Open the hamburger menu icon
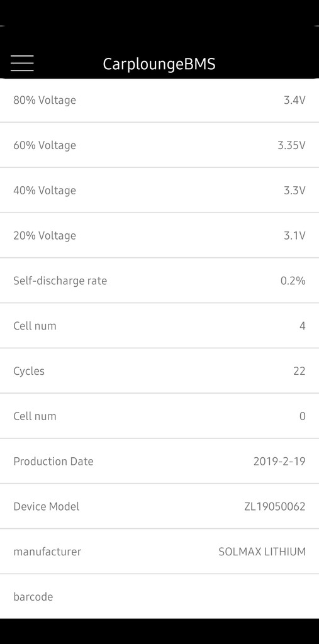The image size is (319, 644). coord(22,64)
